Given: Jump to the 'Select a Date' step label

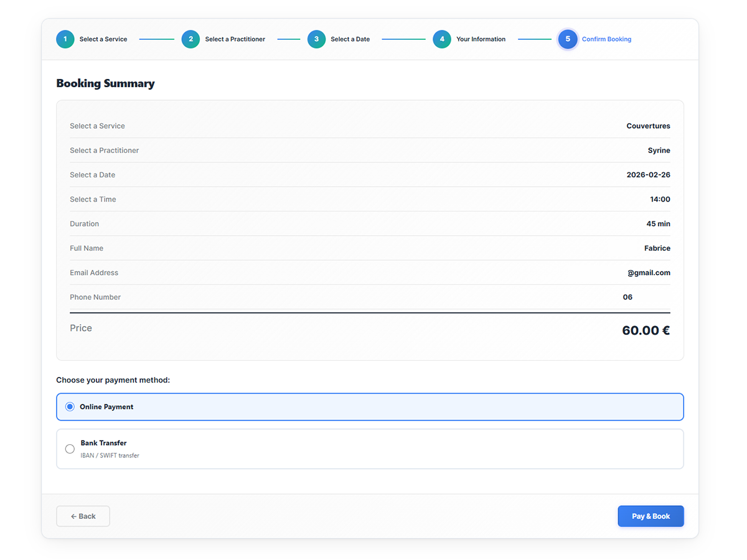Looking at the screenshot, I should point(350,39).
